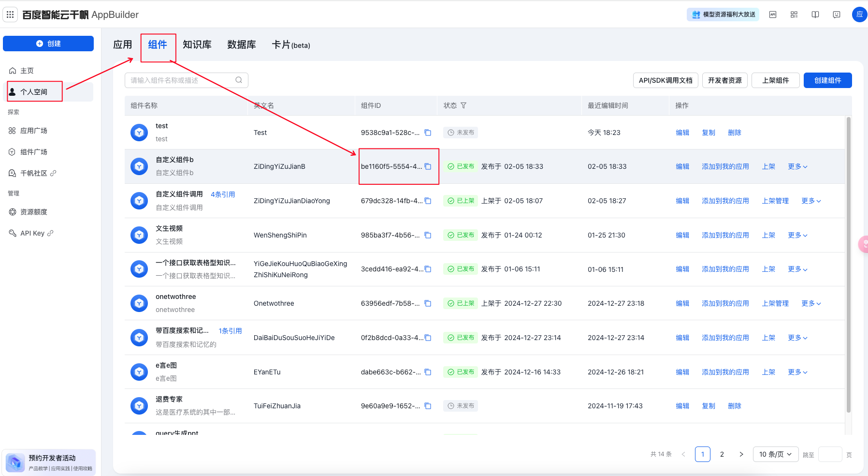
Task: Copy component ID be1160f5-5554
Action: (428, 166)
